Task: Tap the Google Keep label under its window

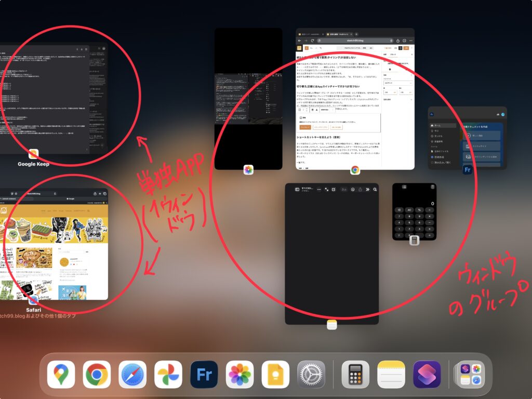Action: click(x=34, y=164)
